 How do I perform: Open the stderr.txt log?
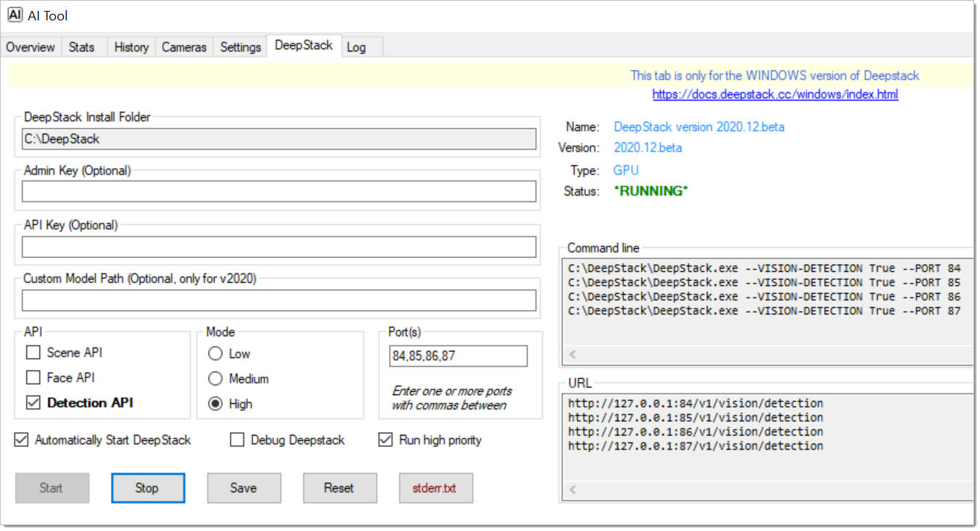click(435, 487)
